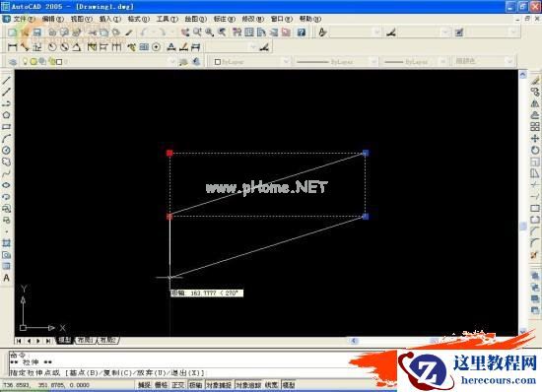Viewport: 542px width, 392px height.
Task: Select the Line tool in draw toolbar
Action: pos(6,80)
